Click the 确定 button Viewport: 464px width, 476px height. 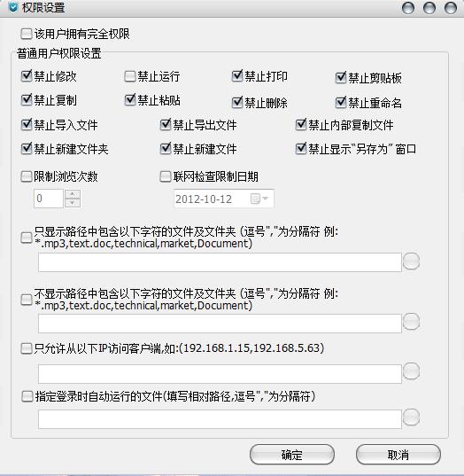pos(292,455)
